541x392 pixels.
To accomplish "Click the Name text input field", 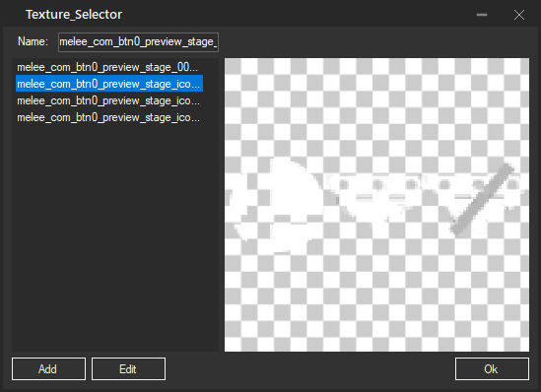I will pyautogui.click(x=138, y=42).
